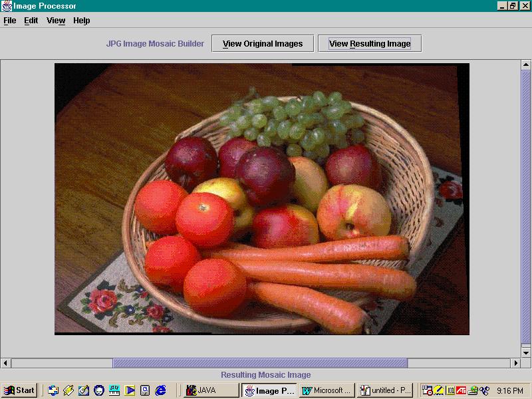The image size is (532, 399).
Task: Open the View menu
Action: point(56,21)
